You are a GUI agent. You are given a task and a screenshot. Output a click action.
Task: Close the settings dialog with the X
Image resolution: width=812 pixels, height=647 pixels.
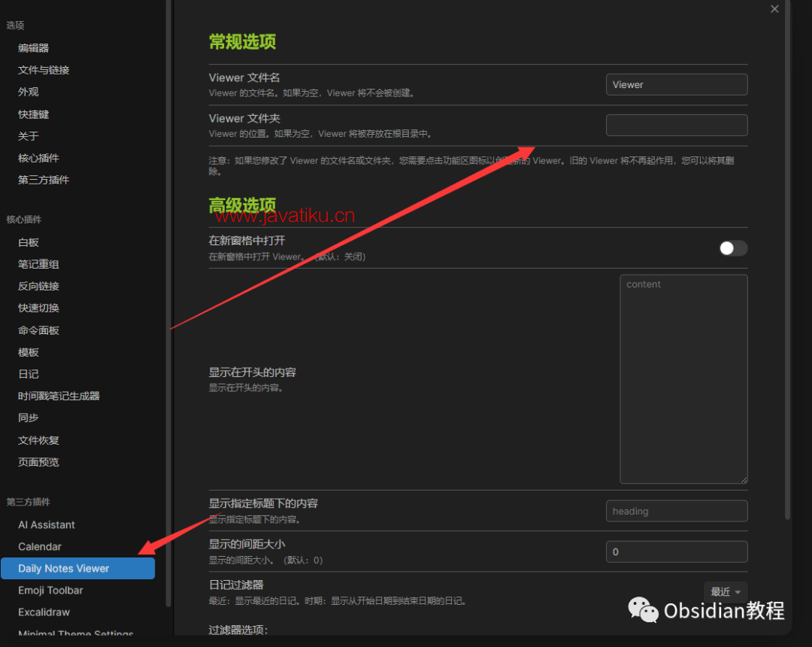[x=774, y=9]
